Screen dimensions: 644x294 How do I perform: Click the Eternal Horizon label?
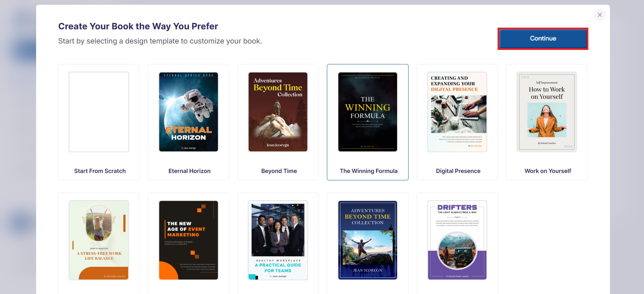(x=190, y=171)
